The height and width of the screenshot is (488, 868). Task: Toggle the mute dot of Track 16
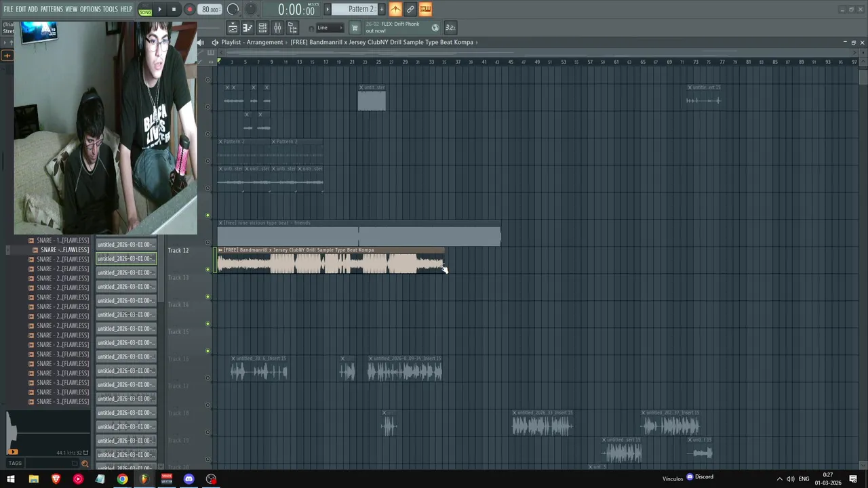point(208,378)
